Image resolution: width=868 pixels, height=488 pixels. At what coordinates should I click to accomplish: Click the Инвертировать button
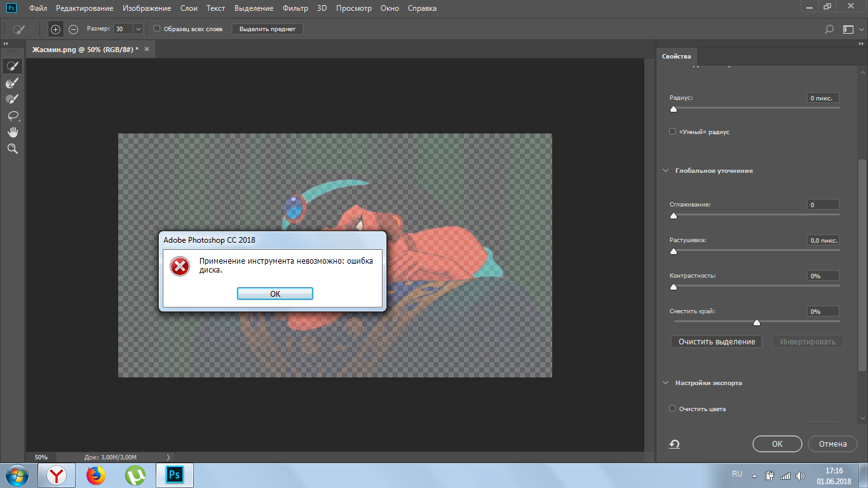pos(808,342)
